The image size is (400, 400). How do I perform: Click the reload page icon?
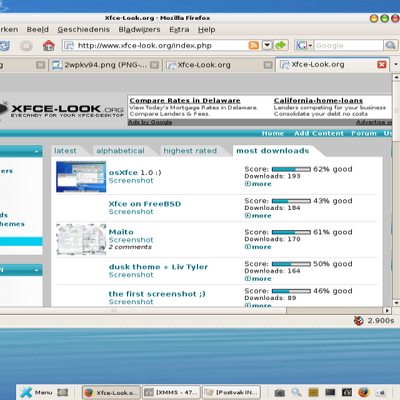5,45
